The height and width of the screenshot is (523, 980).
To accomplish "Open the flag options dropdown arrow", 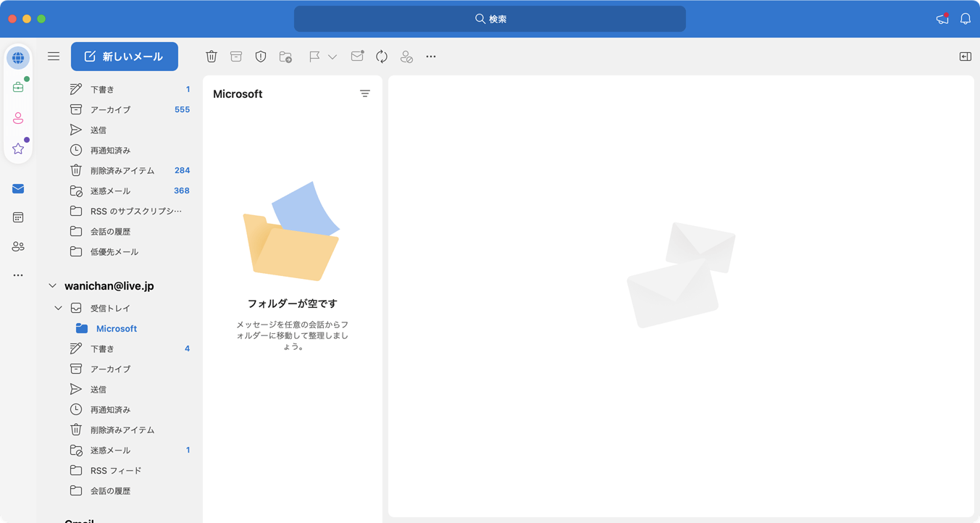I will pyautogui.click(x=332, y=57).
